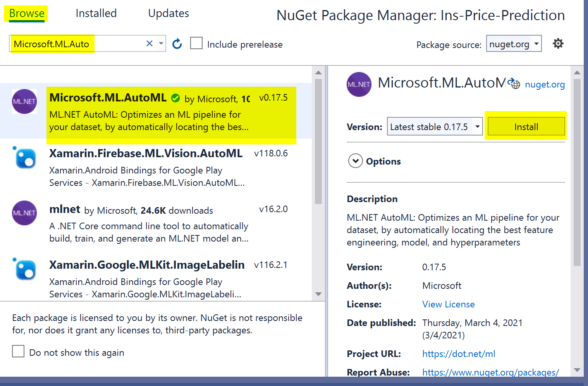Click the ML.NET logo in details pane
588x386 pixels.
click(x=359, y=84)
